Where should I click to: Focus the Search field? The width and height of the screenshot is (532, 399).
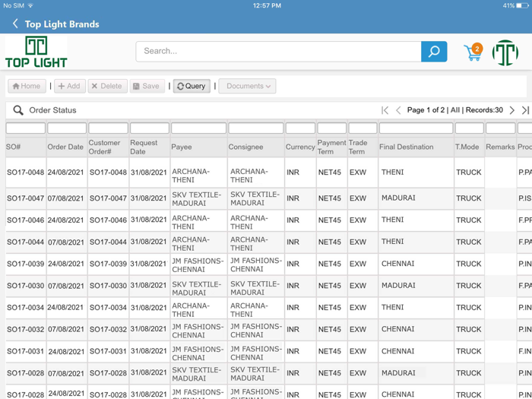[278, 52]
